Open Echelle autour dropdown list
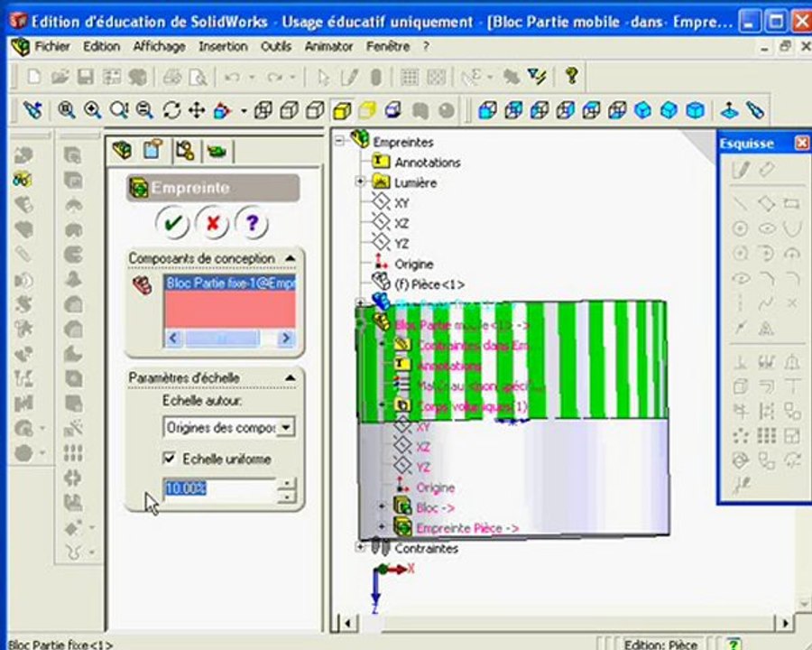 [x=285, y=428]
